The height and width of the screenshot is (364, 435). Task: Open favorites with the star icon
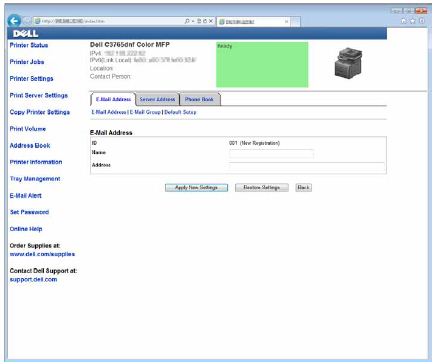point(413,21)
